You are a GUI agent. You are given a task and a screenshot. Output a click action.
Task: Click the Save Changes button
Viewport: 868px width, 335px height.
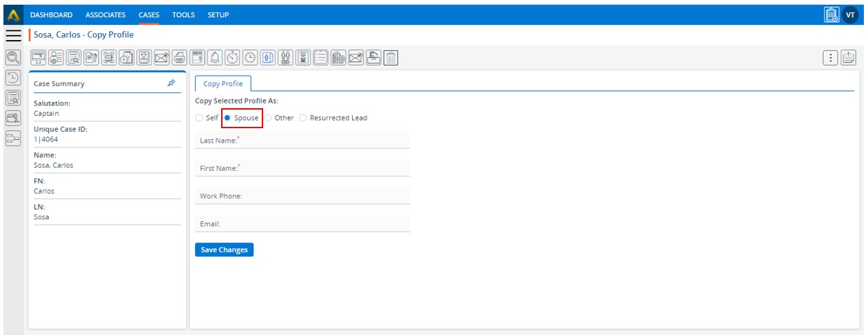coord(224,250)
